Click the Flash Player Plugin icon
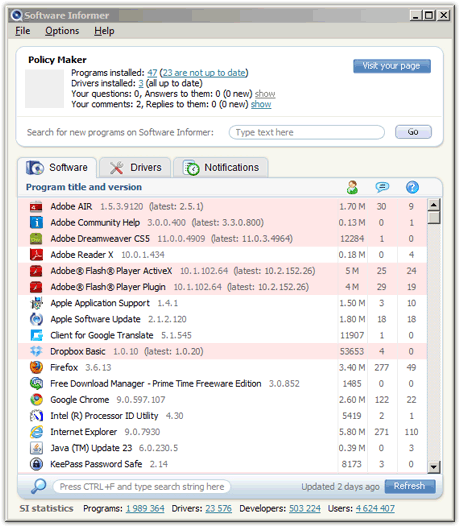The height and width of the screenshot is (527, 460). click(x=36, y=287)
